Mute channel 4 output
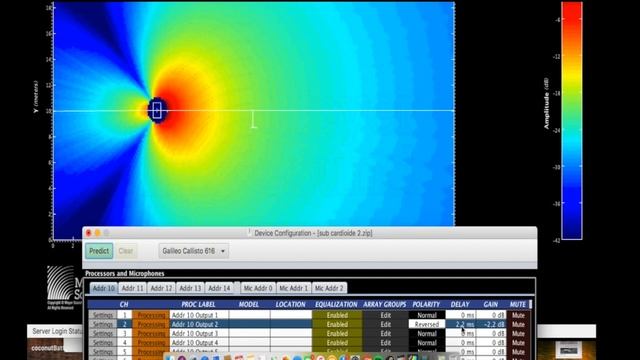Viewport: 640px width, 360px height. [518, 343]
